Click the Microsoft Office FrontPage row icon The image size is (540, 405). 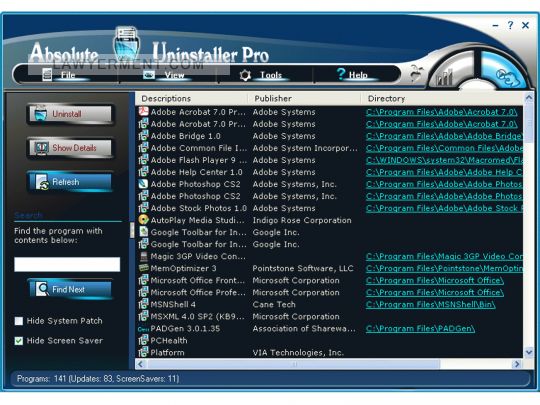pos(143,280)
